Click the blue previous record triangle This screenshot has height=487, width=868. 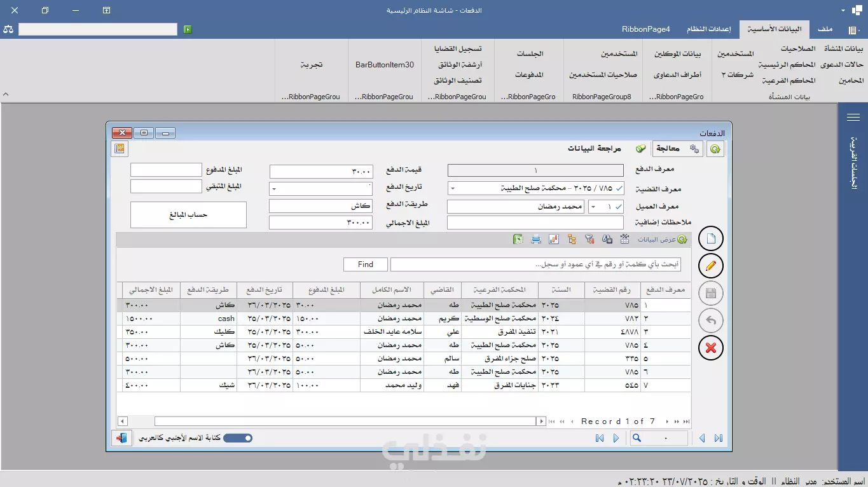pos(702,438)
